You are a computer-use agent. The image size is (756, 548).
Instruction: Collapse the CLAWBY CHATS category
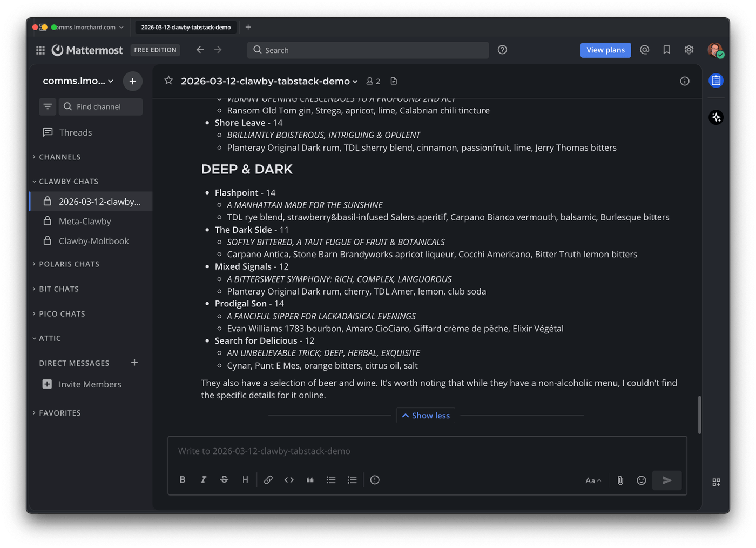pos(68,182)
